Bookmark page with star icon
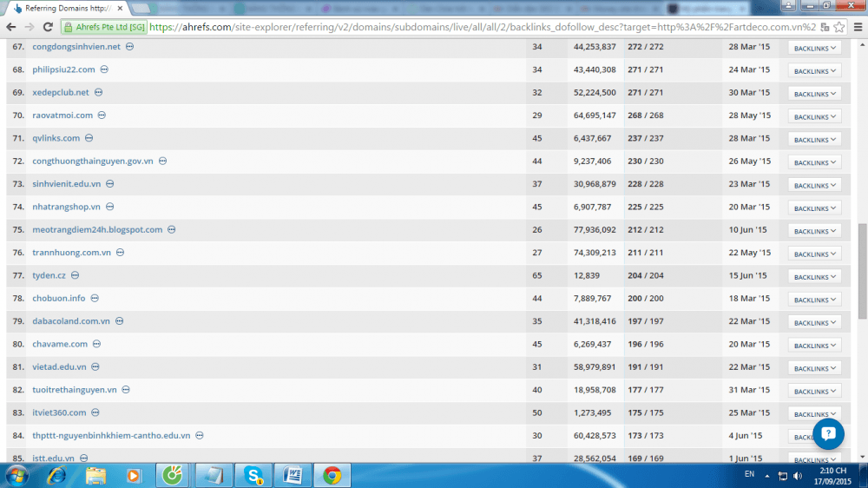The height and width of the screenshot is (488, 868). (839, 27)
